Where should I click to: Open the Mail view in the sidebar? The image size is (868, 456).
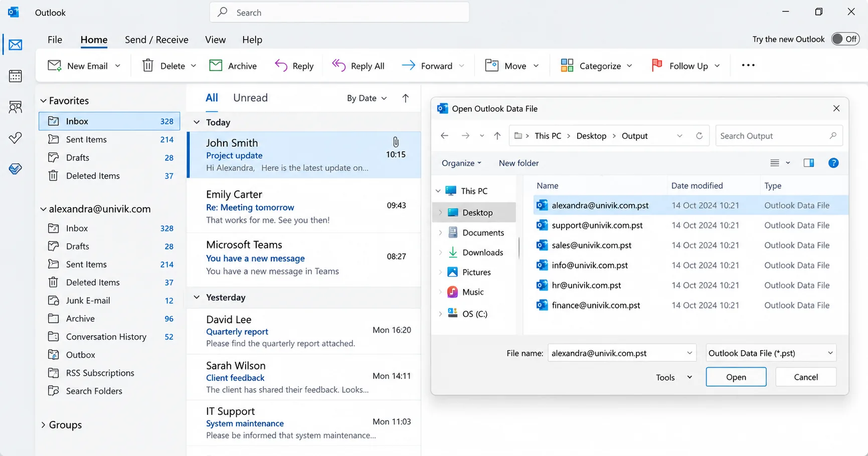pyautogui.click(x=16, y=45)
